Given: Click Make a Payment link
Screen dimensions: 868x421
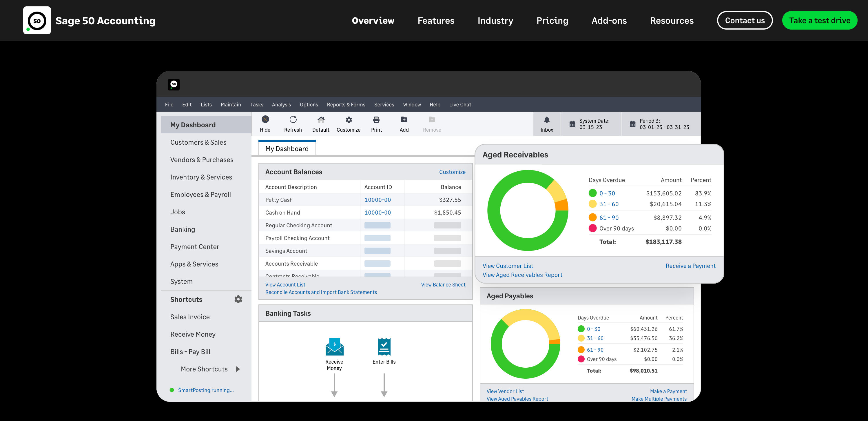Looking at the screenshot, I should tap(668, 391).
